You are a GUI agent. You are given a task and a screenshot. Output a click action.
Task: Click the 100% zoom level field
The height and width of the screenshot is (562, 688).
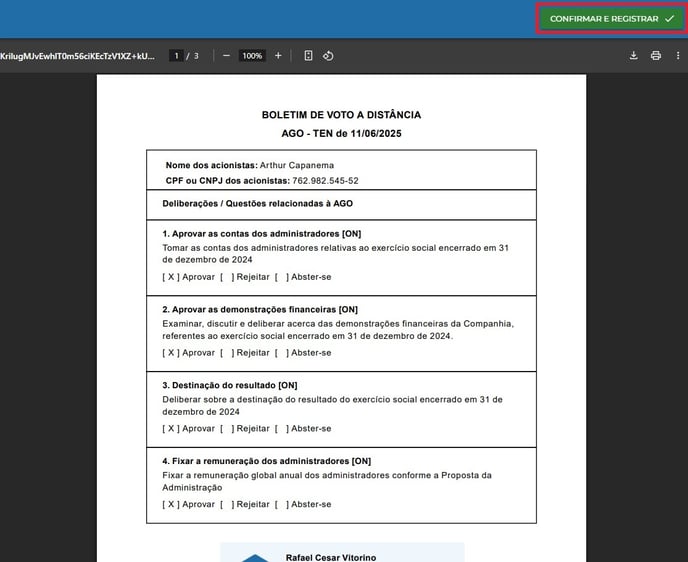(x=252, y=56)
